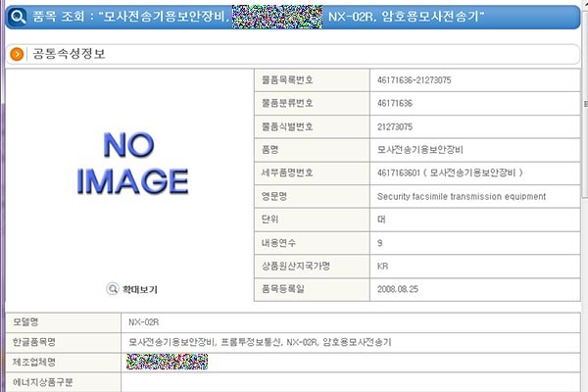The width and height of the screenshot is (588, 392).
Task: Click the 물품목록번호 label cell
Action: [x=312, y=80]
